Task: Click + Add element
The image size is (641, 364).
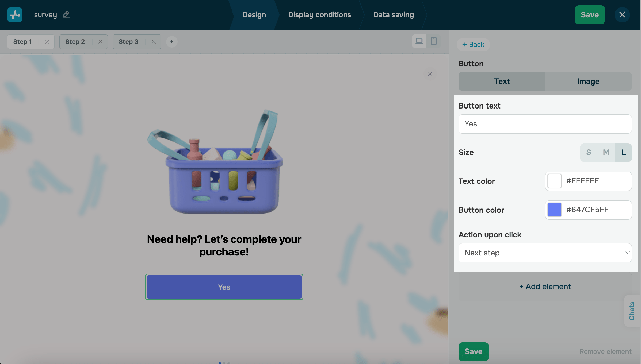Action: (x=545, y=286)
